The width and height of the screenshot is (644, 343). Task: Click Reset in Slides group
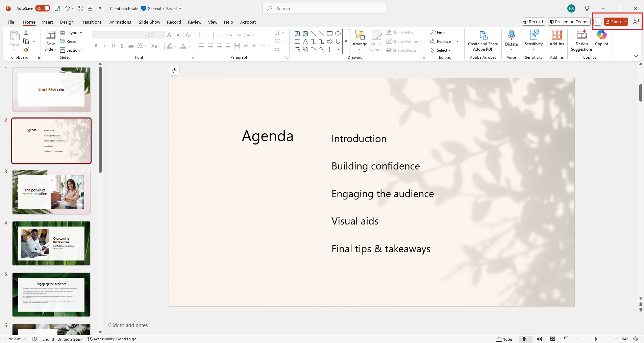pos(68,41)
